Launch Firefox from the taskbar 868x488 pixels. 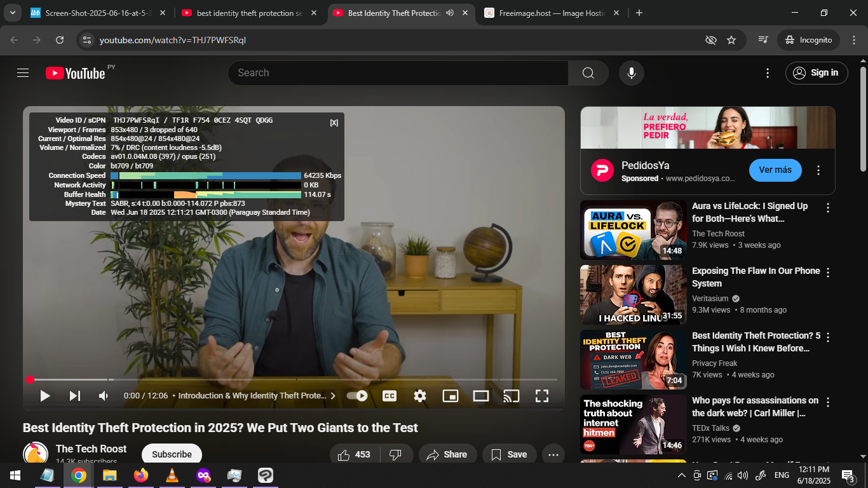(141, 475)
